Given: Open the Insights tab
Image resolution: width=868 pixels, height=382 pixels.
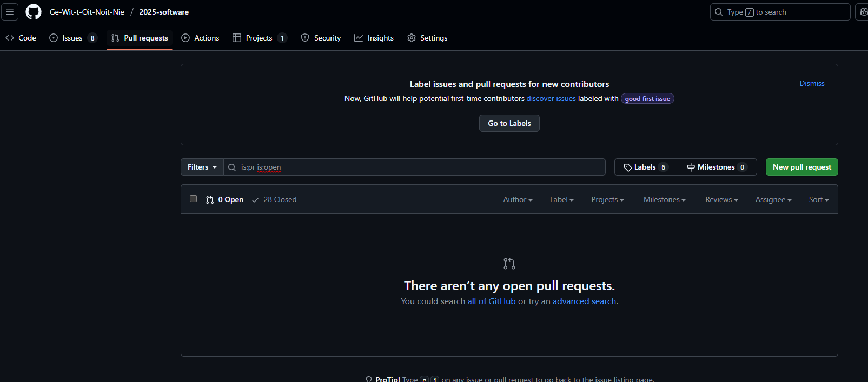Looking at the screenshot, I should (x=374, y=38).
